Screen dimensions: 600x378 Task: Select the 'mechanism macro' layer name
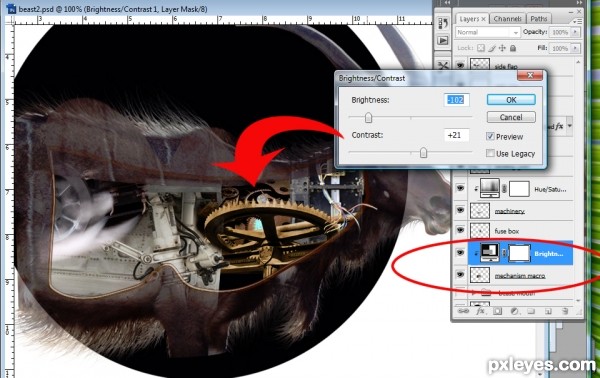point(520,275)
